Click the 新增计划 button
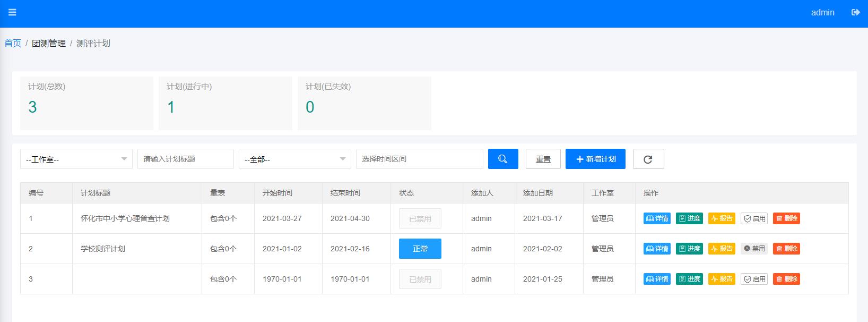 tap(595, 159)
